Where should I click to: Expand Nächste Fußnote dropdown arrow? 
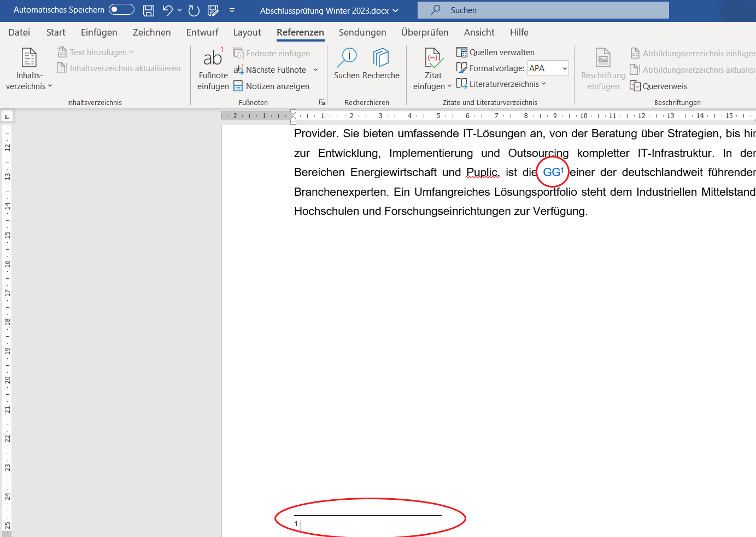click(315, 70)
